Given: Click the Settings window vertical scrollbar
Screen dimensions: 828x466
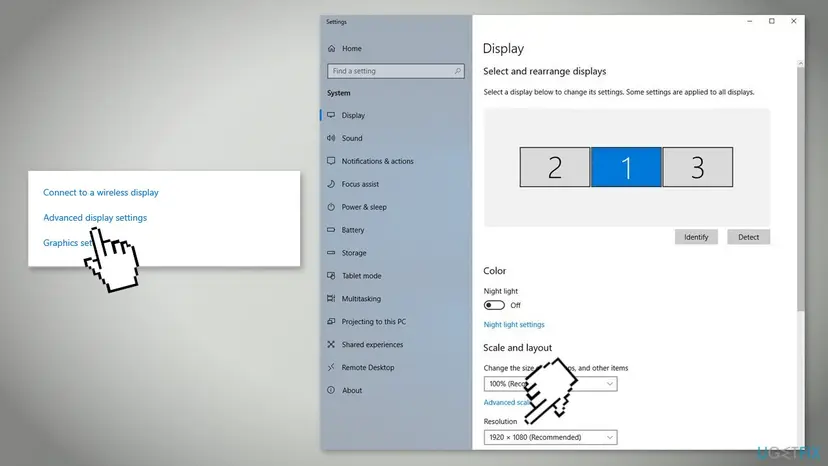Looking at the screenshot, I should pos(801,188).
